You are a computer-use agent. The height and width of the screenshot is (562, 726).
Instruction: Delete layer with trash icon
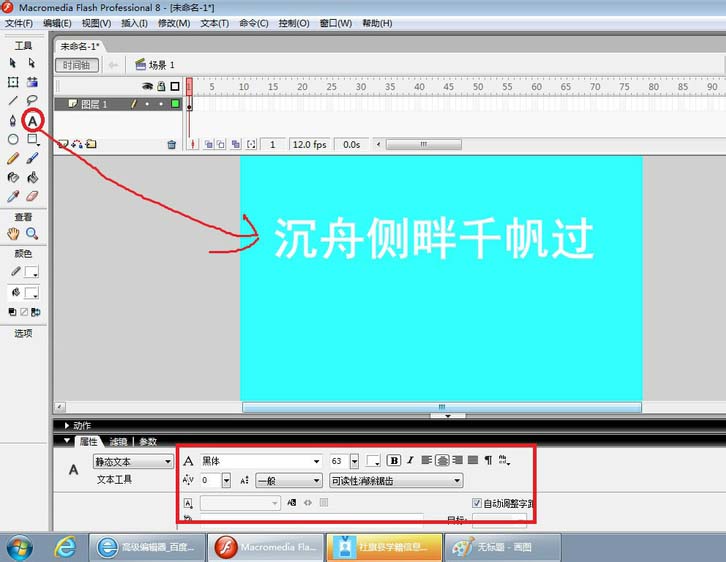point(172,145)
